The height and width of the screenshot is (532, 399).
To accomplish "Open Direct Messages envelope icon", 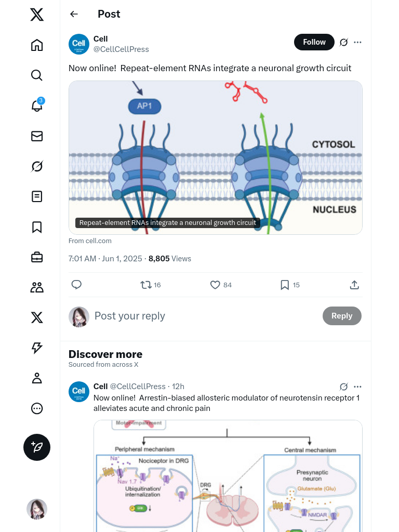I will [x=37, y=136].
